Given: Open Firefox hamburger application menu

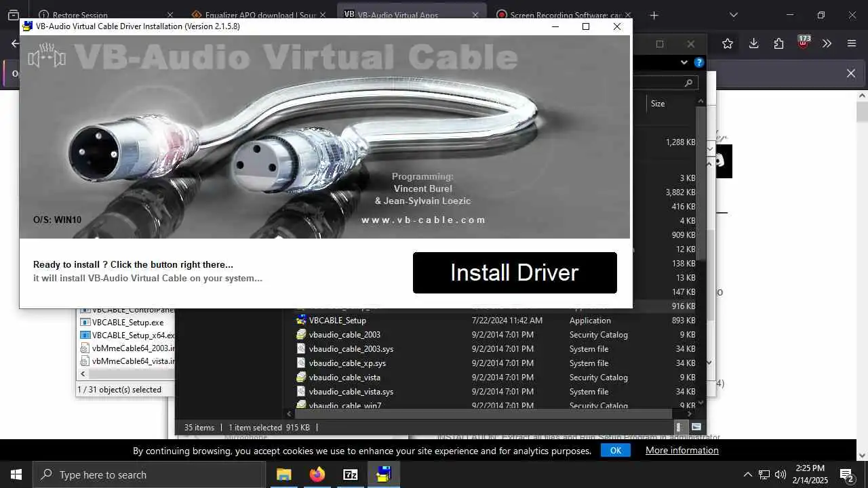Looking at the screenshot, I should (x=852, y=43).
